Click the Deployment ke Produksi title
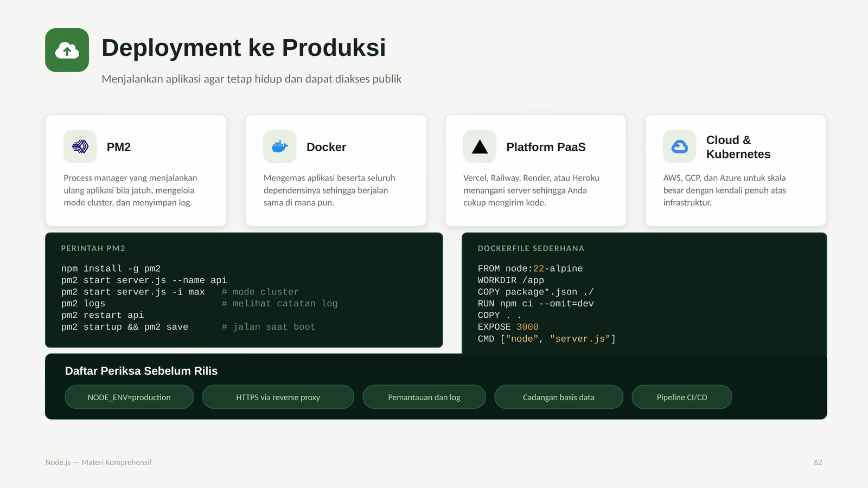Screen dimensions: 868x488 tap(244, 48)
